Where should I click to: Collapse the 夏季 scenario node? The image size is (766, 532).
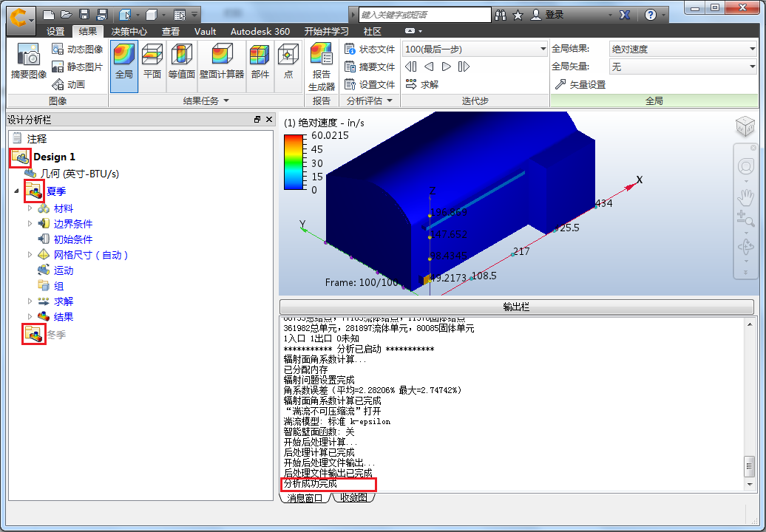16,191
